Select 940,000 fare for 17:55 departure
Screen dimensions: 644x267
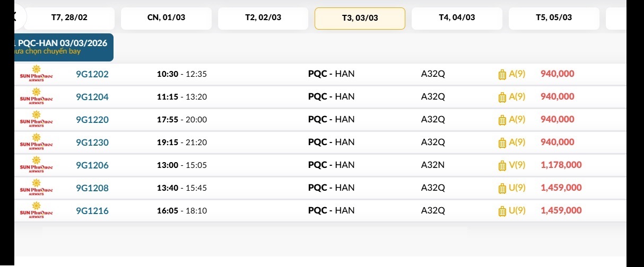(557, 120)
